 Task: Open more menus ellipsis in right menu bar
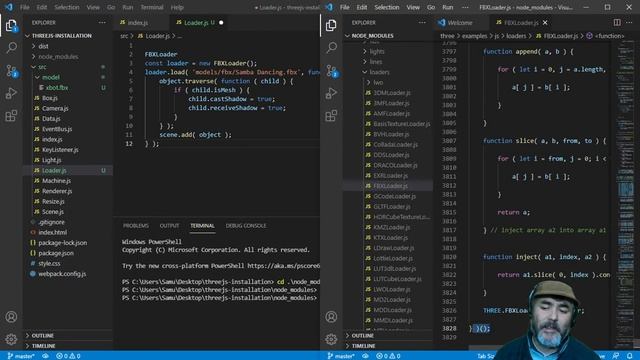pos(465,7)
